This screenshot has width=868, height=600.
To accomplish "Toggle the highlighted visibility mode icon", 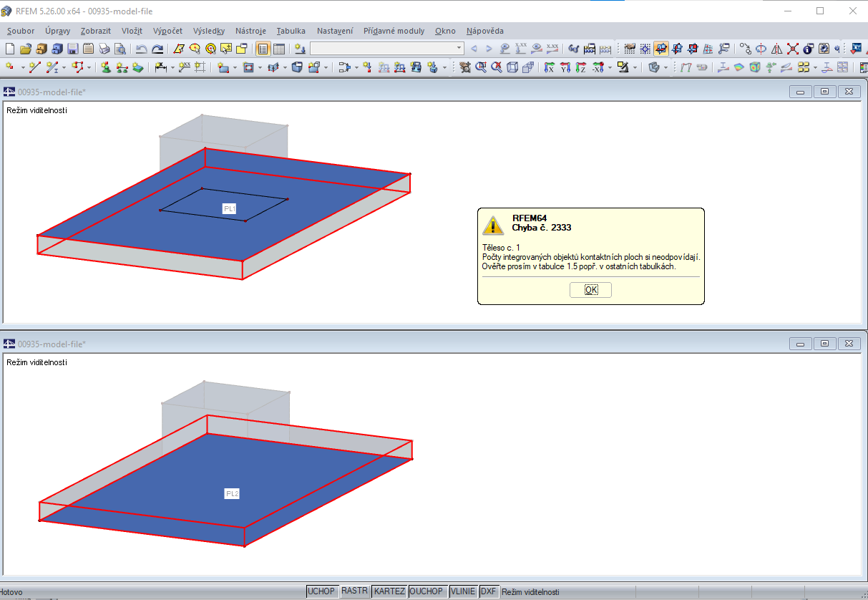I will click(x=661, y=49).
